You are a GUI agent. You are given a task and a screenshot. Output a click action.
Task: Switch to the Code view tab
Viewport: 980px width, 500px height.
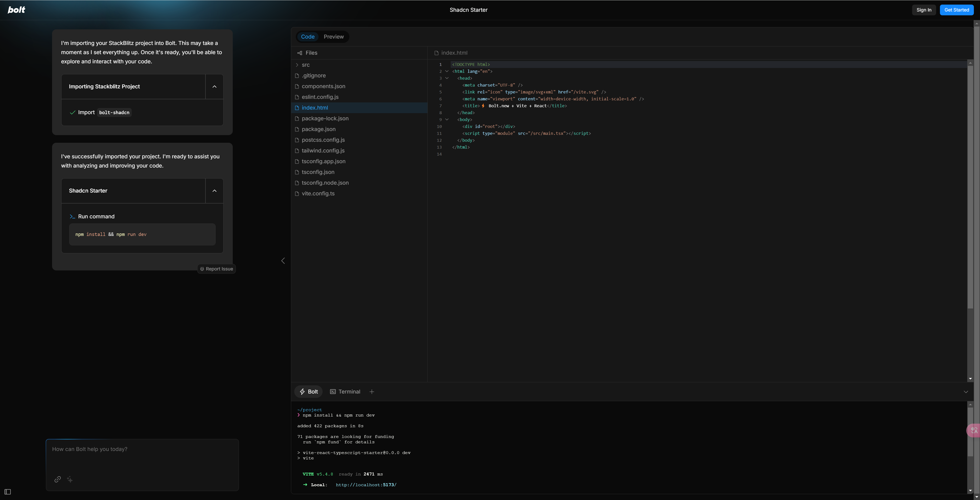(308, 37)
